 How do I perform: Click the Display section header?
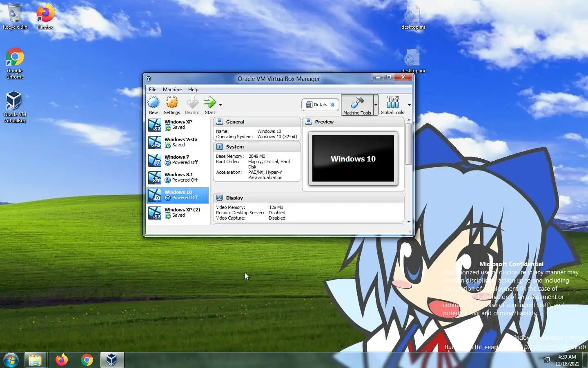tap(309, 198)
